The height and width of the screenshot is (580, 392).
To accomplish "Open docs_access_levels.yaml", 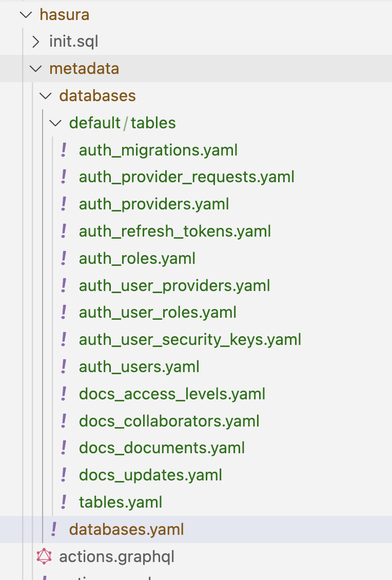I will (172, 394).
